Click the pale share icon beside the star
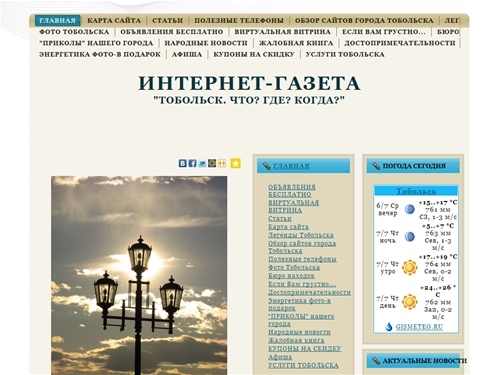This screenshot has height=375, width=500. (222, 163)
